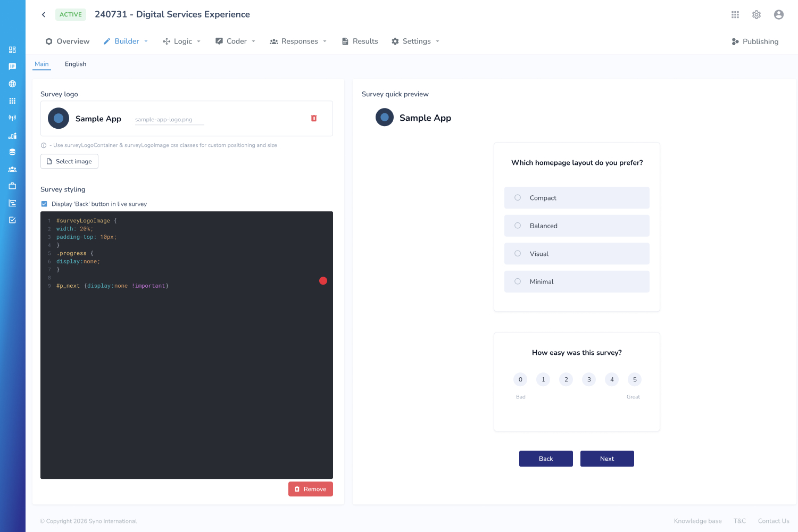Click the small grid icon in the left sidebar

pyautogui.click(x=12, y=101)
